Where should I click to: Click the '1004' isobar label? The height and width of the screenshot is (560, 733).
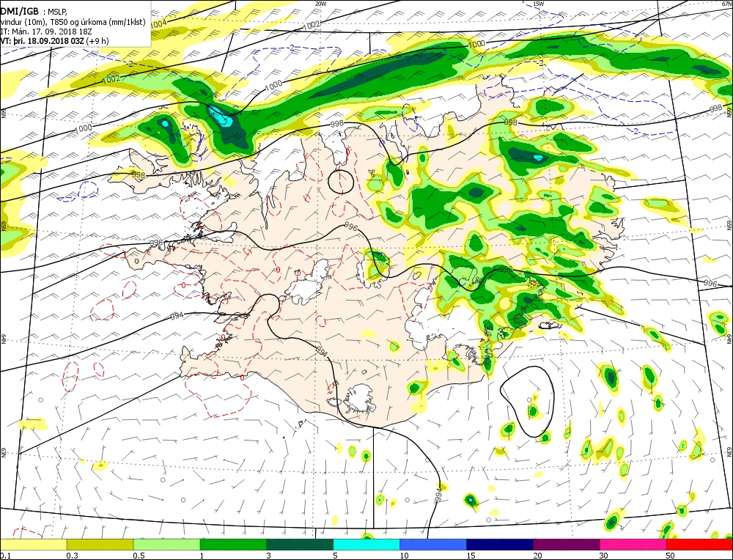(x=158, y=23)
